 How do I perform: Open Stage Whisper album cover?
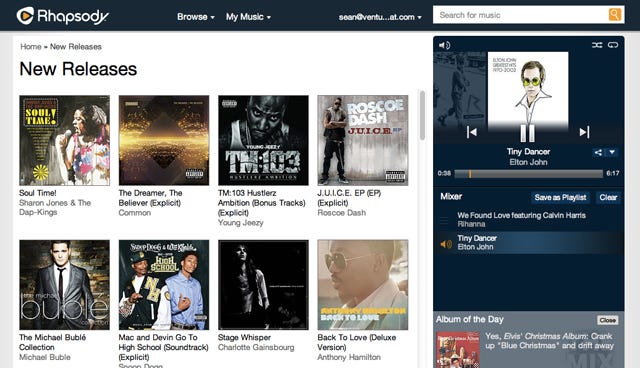pos(263,285)
